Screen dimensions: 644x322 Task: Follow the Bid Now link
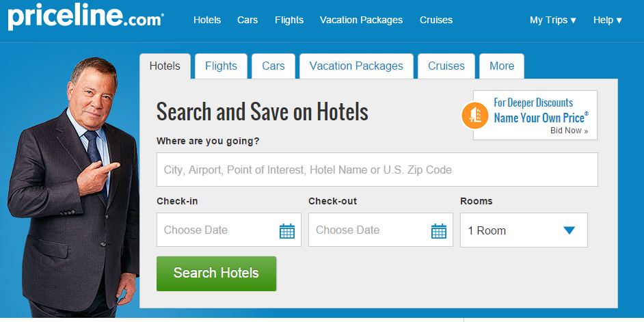click(569, 131)
